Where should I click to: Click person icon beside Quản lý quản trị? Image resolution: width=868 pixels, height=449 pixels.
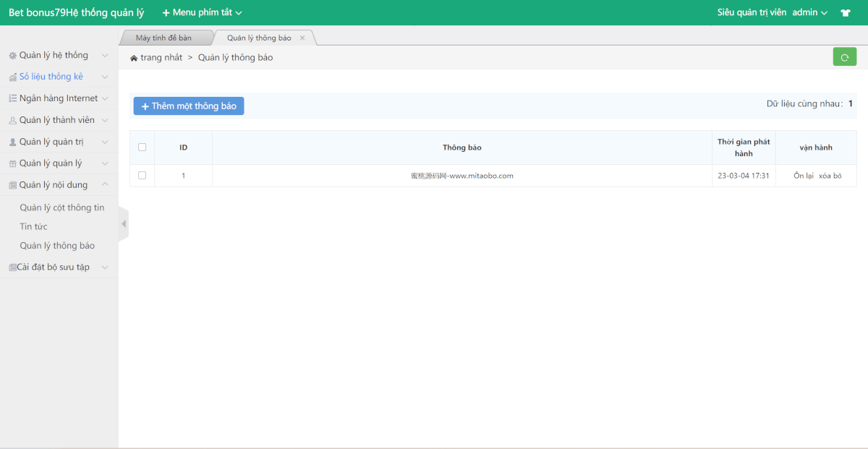[x=12, y=142]
